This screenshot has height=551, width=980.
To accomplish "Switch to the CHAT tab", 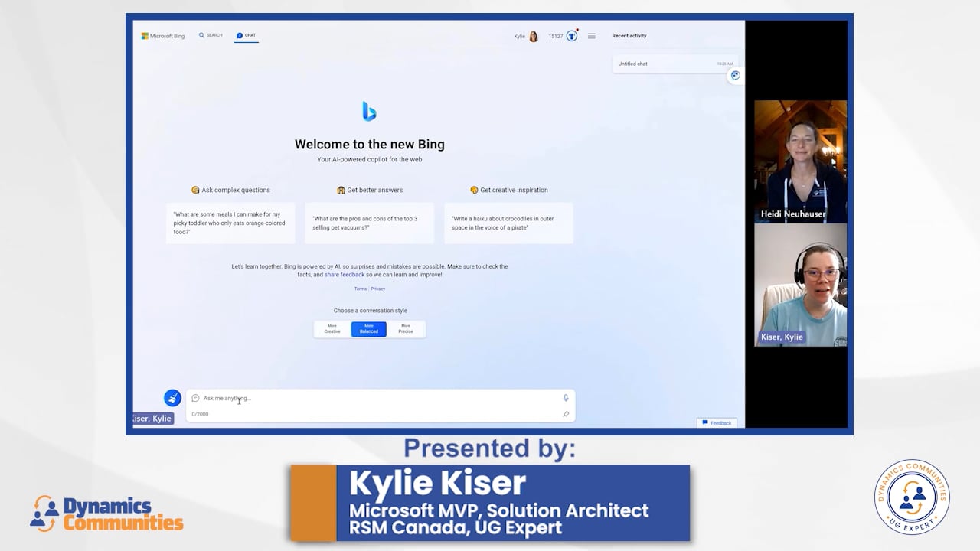I will point(246,34).
